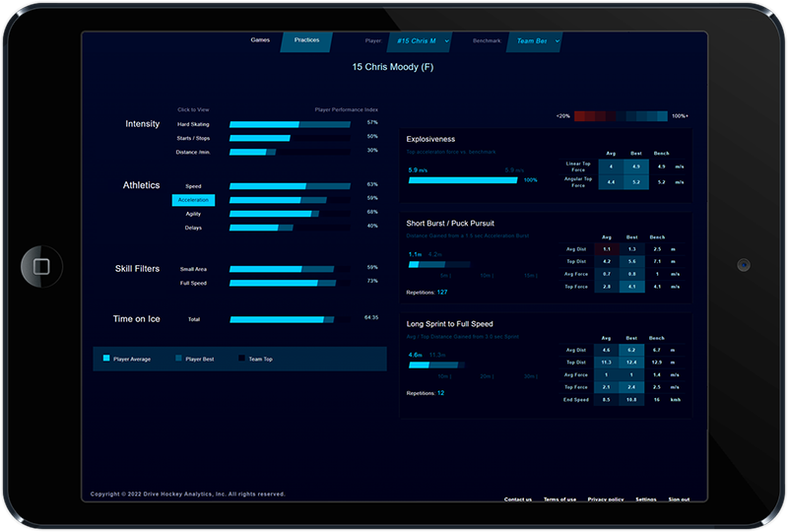Image resolution: width=788 pixels, height=532 pixels.
Task: Switch to the Practices tab
Action: point(306,40)
